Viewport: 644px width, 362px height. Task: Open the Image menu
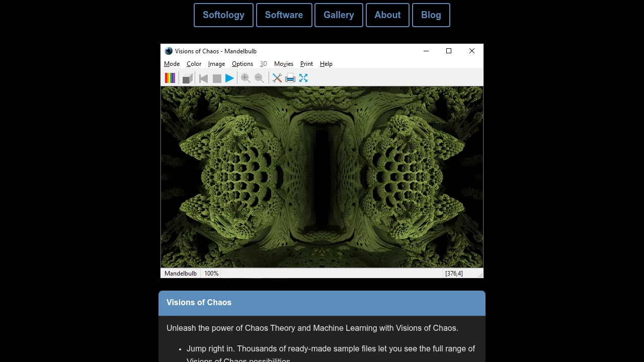pos(216,64)
